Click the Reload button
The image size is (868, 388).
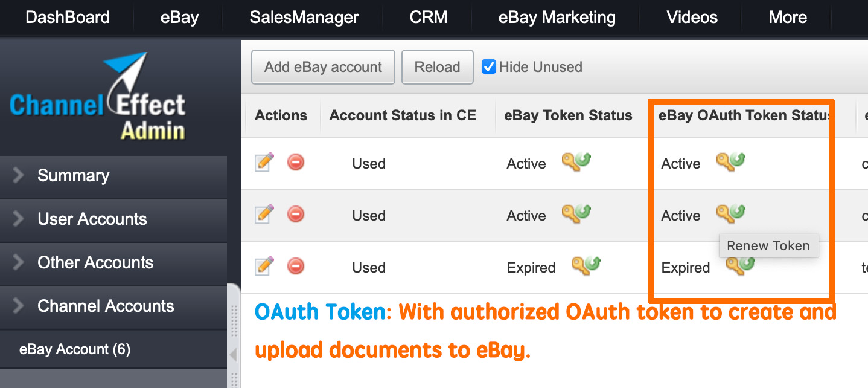[438, 67]
